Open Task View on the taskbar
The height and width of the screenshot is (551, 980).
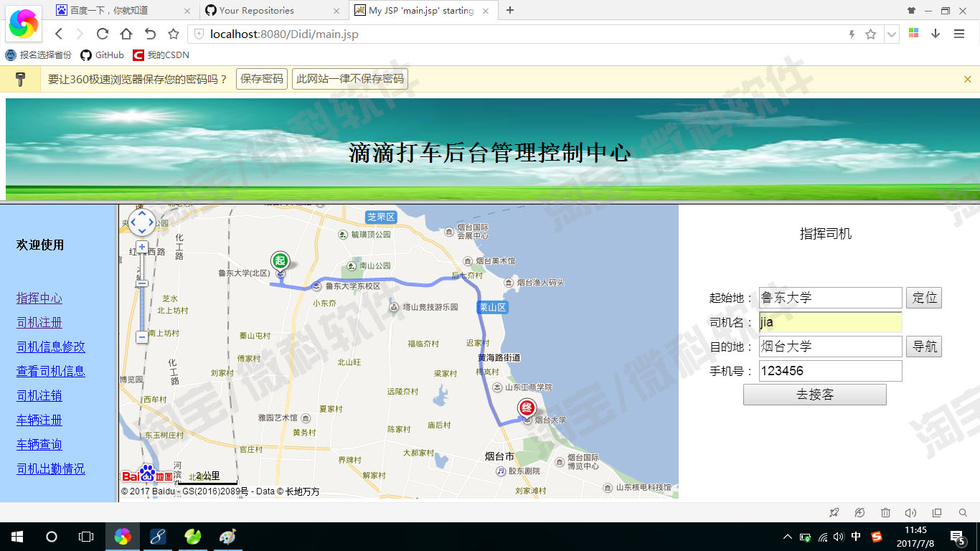(x=86, y=537)
